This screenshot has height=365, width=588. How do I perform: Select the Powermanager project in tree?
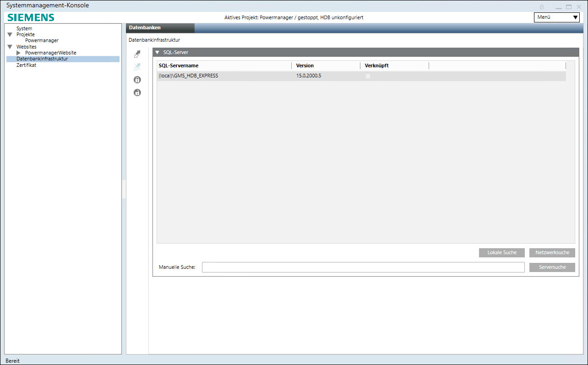(x=42, y=41)
